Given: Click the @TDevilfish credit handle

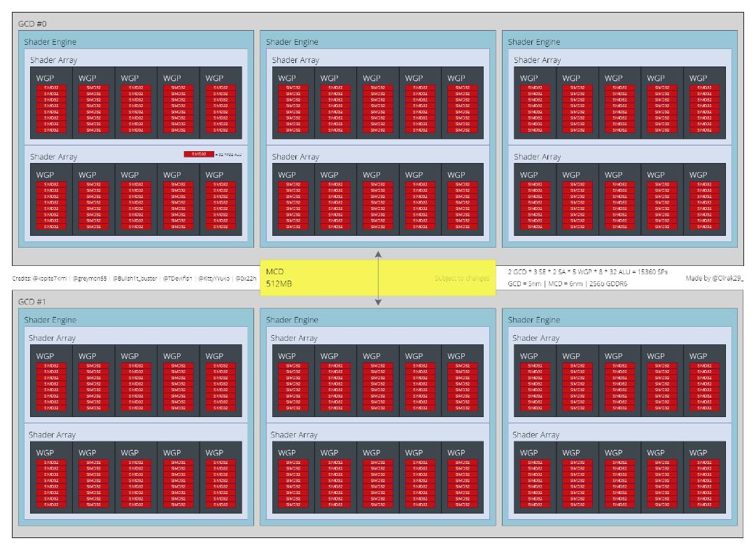Looking at the screenshot, I should pos(177,278).
